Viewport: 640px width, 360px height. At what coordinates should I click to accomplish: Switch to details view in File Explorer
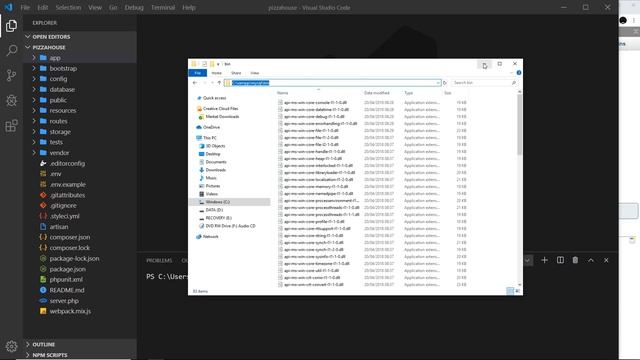coord(510,291)
